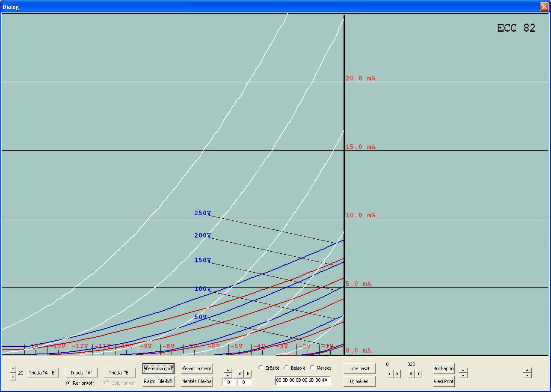Click the down arrow beside the Munkapont button
This screenshot has height=392, width=551.
[x=463, y=375]
